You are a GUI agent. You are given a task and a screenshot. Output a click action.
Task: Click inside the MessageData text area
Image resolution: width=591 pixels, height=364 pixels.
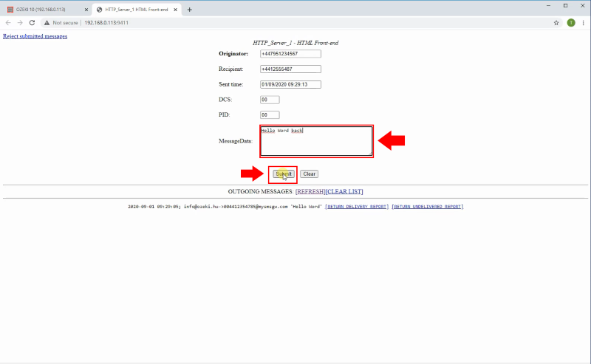(316, 141)
